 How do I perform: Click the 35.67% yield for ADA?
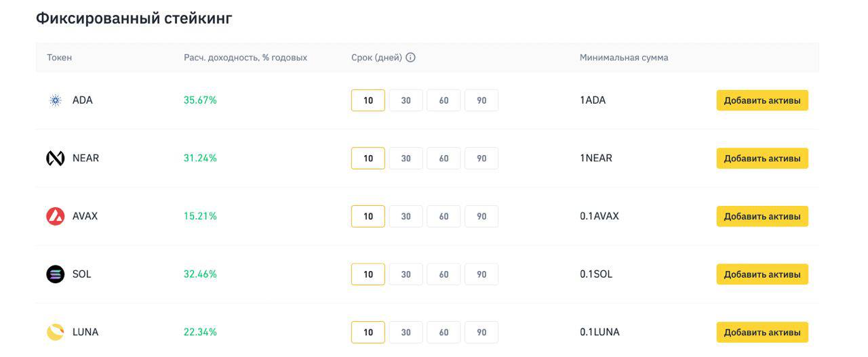click(200, 100)
